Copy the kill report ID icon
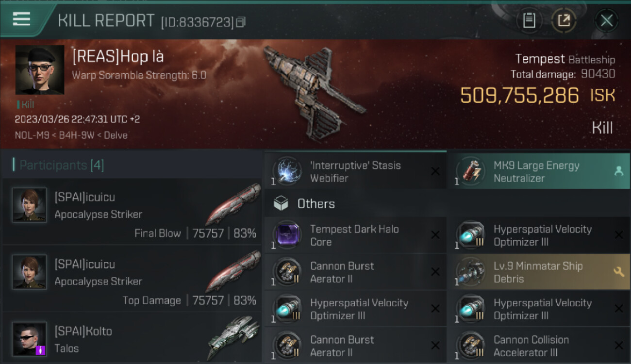Image resolution: width=631 pixels, height=364 pixels. point(241,22)
